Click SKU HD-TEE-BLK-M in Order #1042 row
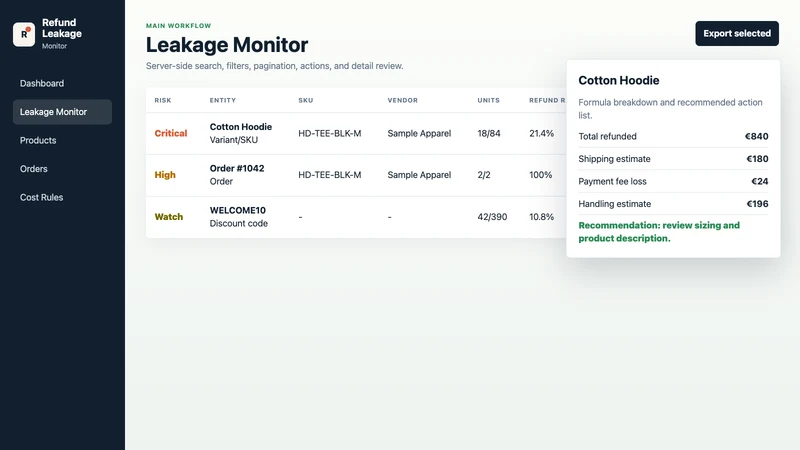The image size is (800, 450). coord(330,174)
